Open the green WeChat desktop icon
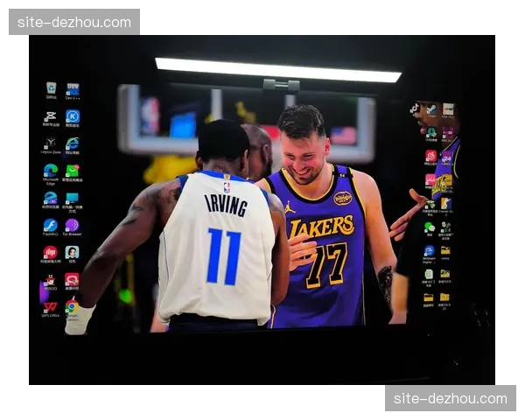 [x=430, y=227]
